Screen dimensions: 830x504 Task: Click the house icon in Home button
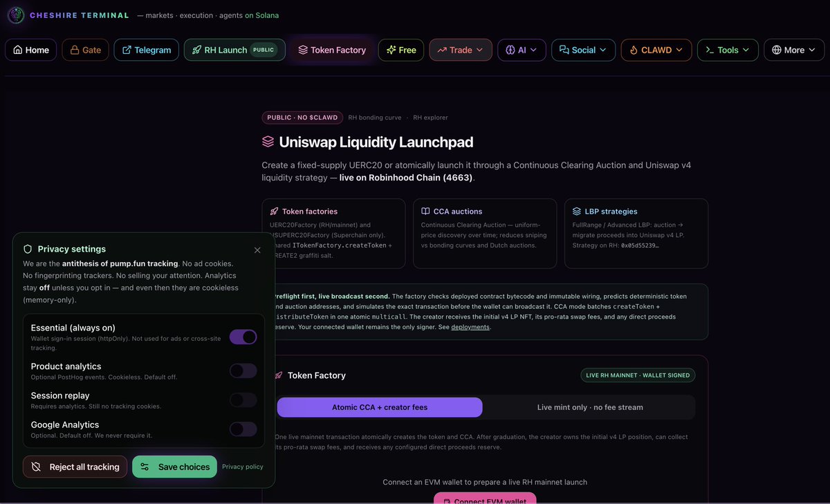[17, 50]
